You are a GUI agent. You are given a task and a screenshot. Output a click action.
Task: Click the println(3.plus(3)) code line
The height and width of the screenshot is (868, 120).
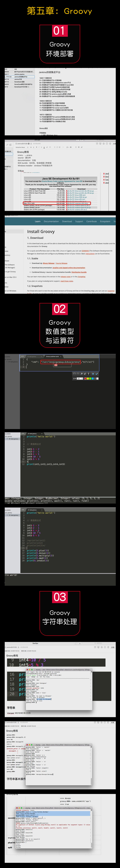[x=38, y=550]
